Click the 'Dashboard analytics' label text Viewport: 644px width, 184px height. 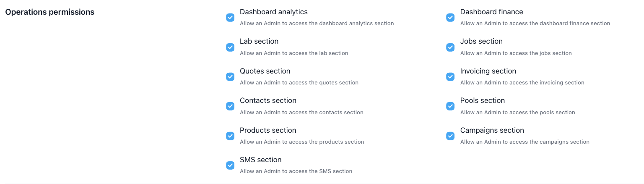[273, 12]
